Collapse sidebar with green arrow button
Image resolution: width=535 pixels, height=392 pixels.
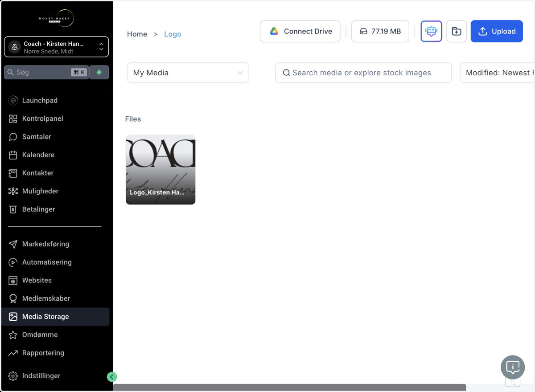pyautogui.click(x=112, y=377)
